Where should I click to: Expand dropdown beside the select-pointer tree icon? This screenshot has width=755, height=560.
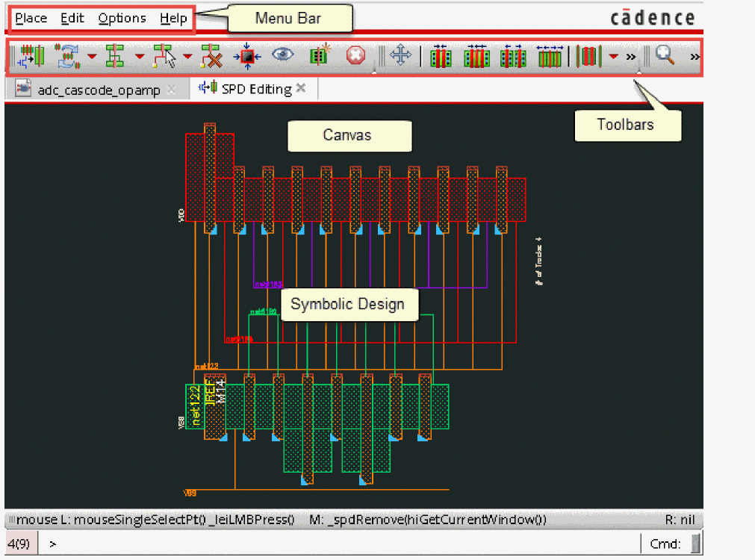pos(187,57)
